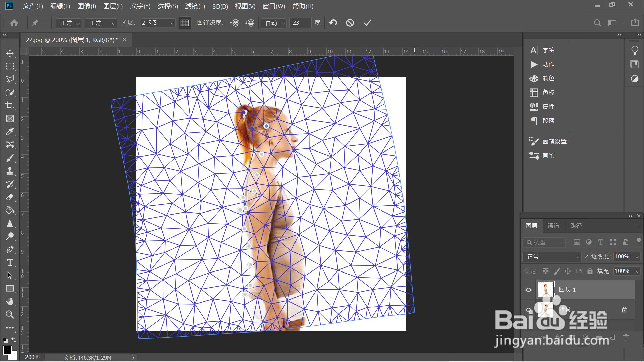Open the 画笔设置 panel
Viewport: 644px width, 362px height.
coord(554,141)
